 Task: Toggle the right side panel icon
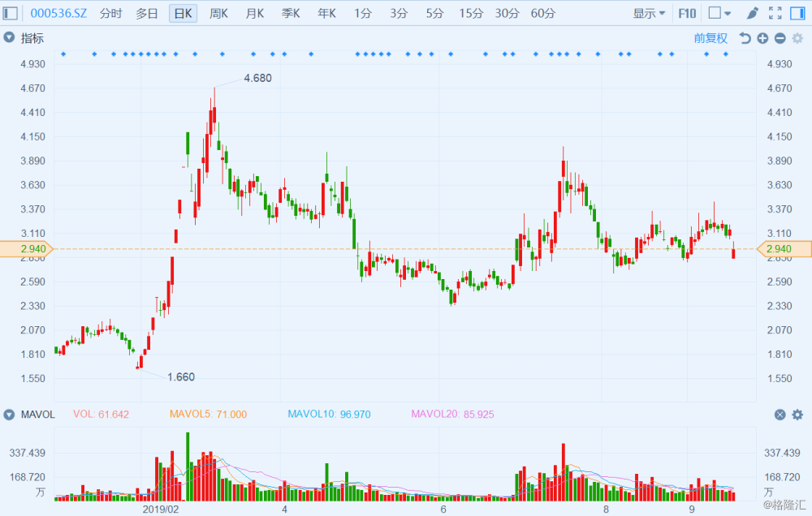(x=797, y=13)
